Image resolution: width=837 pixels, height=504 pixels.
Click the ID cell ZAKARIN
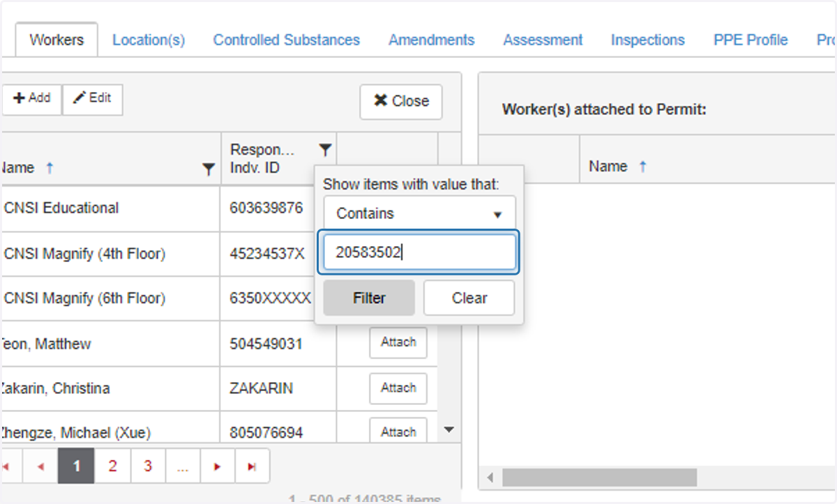pyautogui.click(x=278, y=388)
